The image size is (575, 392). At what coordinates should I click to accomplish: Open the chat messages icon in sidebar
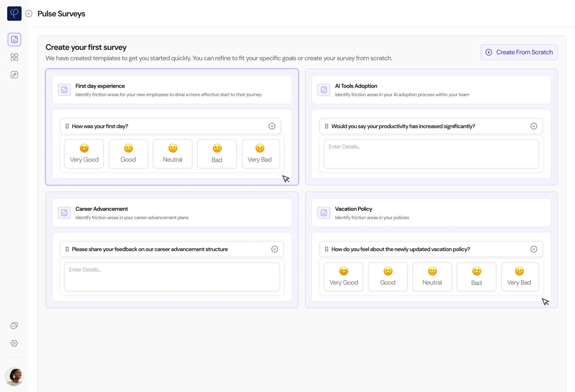(14, 326)
